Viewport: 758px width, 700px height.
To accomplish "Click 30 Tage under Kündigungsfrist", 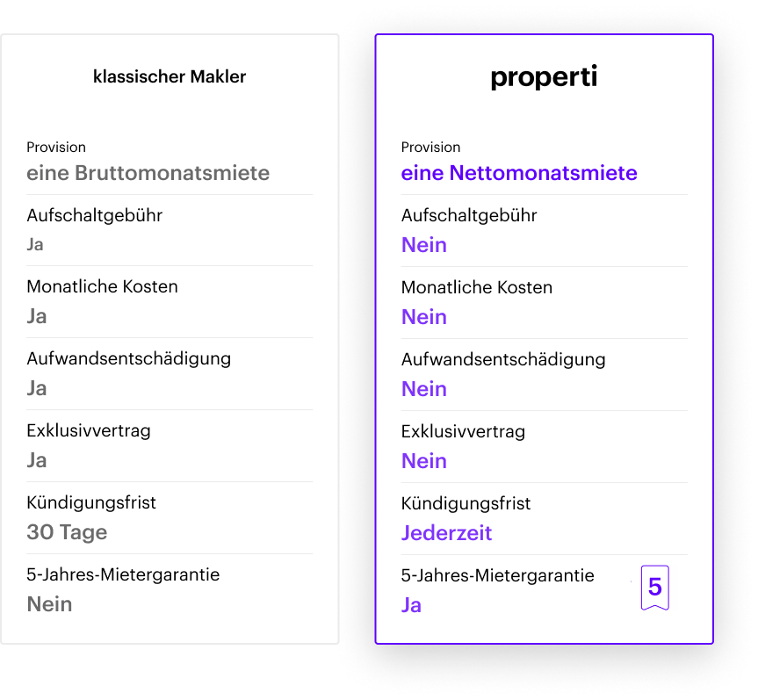I will point(67,531).
